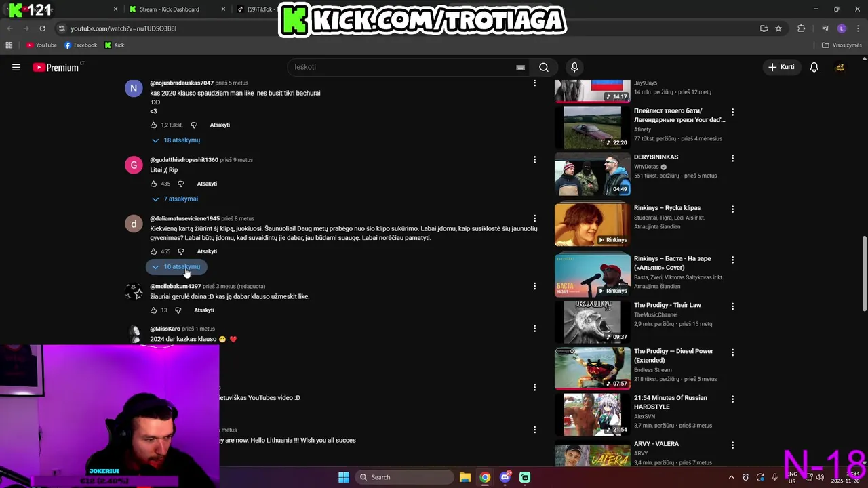The width and height of the screenshot is (868, 488).
Task: Bookmark this page with star icon
Action: (778, 28)
